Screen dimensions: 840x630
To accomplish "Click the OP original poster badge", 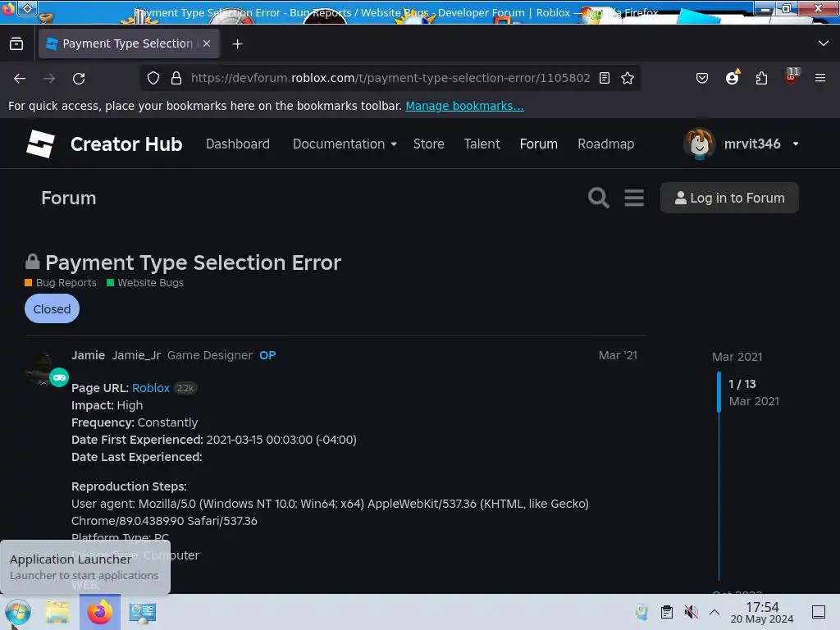I will 267,355.
